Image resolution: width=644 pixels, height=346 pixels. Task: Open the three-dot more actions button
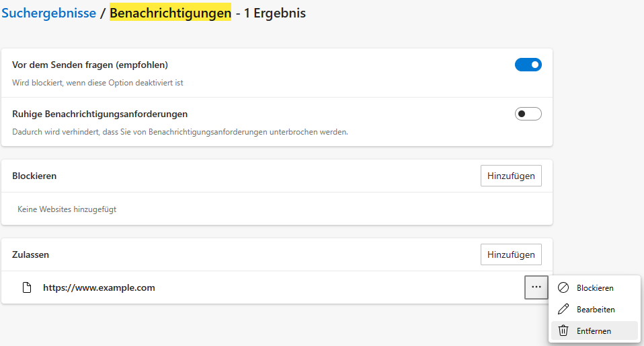536,287
